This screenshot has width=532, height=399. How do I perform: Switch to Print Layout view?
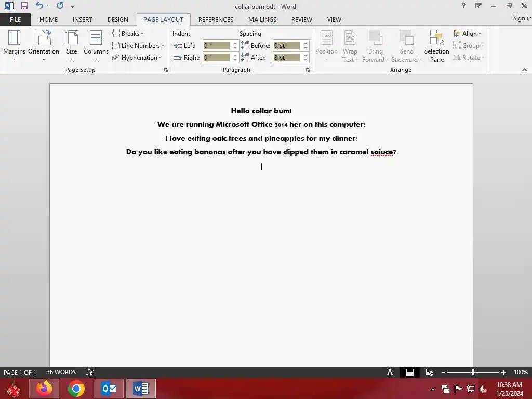tap(410, 372)
